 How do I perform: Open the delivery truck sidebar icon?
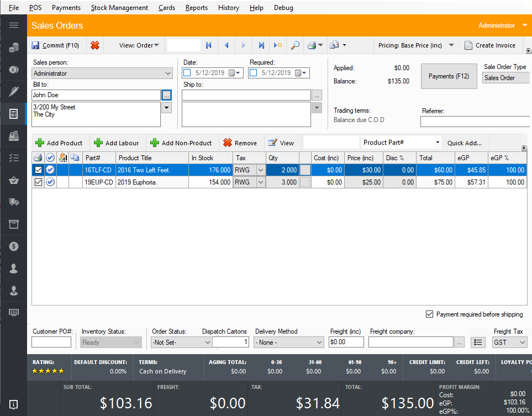coord(14,202)
